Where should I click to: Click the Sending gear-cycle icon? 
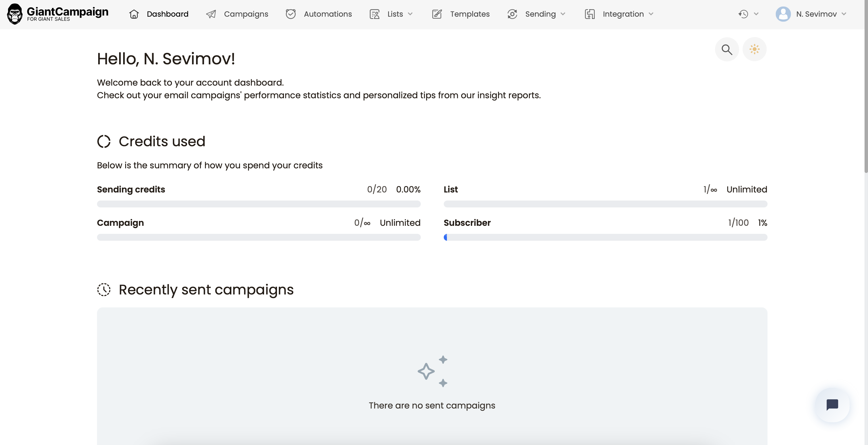click(513, 14)
